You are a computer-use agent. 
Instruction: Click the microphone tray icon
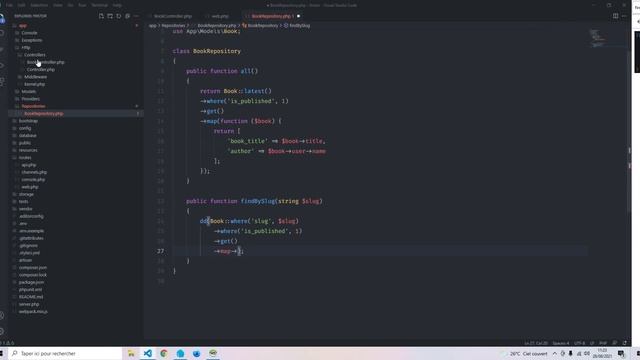click(x=571, y=353)
